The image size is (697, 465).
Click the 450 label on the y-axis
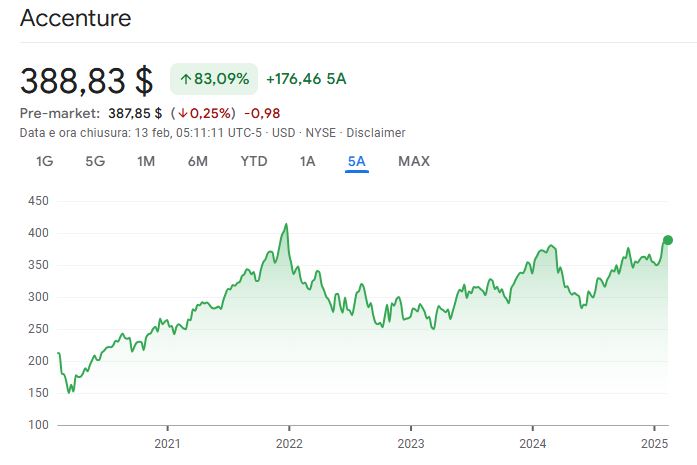click(39, 201)
